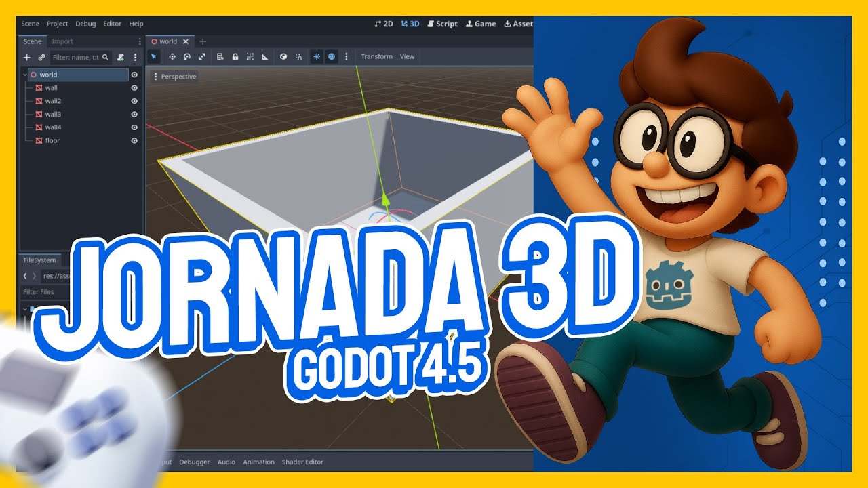Hide the wall3 node
Viewport: 868px width, 488px height.
point(134,114)
